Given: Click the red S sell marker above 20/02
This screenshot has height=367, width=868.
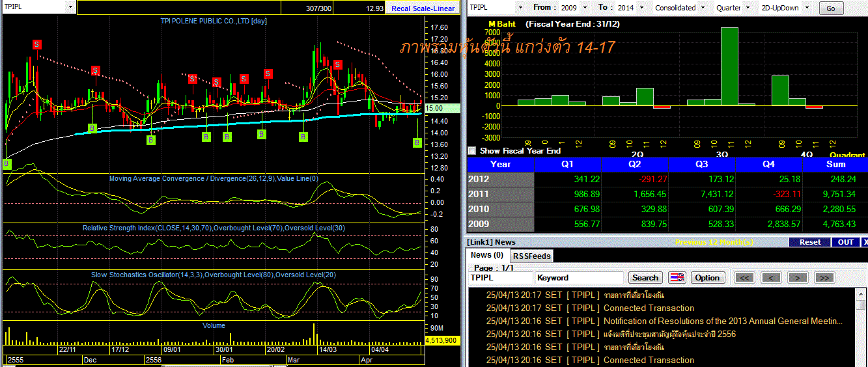Looking at the screenshot, I should coord(268,74).
